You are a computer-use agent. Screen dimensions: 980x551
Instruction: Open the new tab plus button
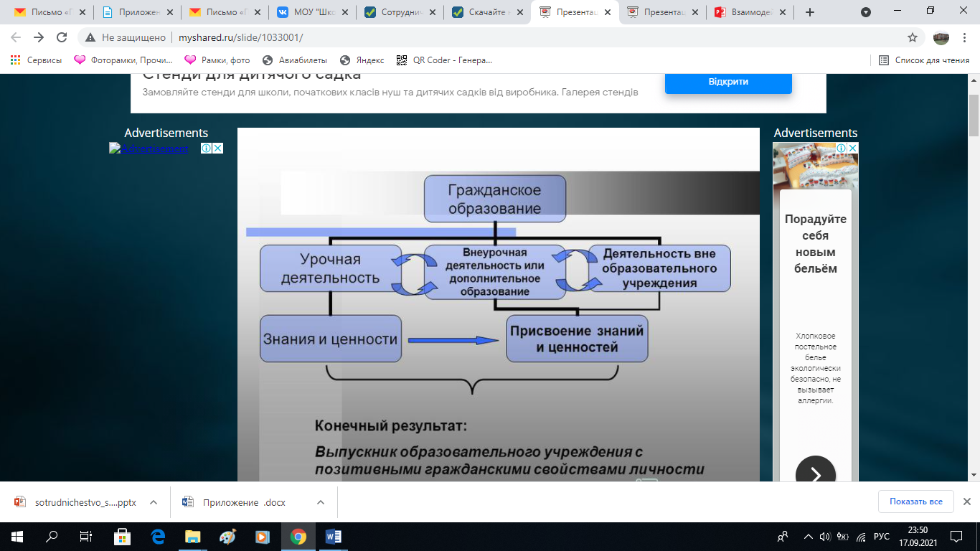(x=810, y=12)
